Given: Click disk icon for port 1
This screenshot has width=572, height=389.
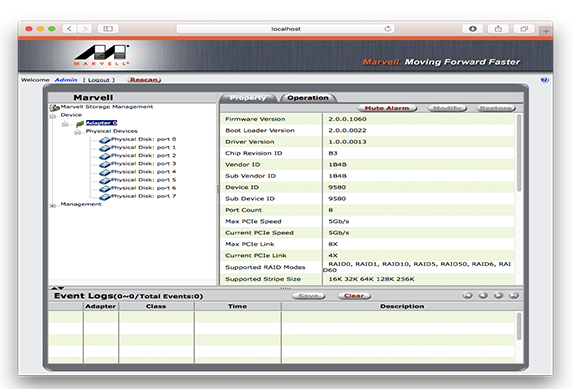Looking at the screenshot, I should (105, 148).
